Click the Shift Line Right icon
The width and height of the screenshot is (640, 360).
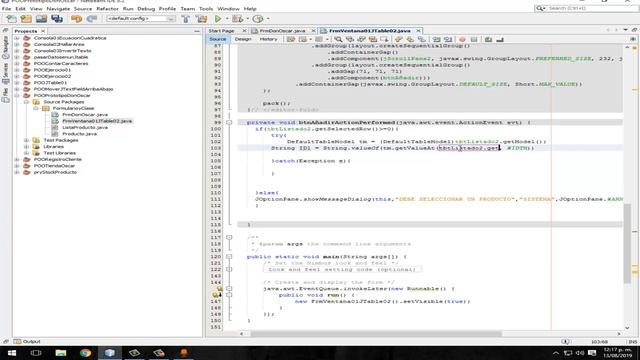click(448, 39)
